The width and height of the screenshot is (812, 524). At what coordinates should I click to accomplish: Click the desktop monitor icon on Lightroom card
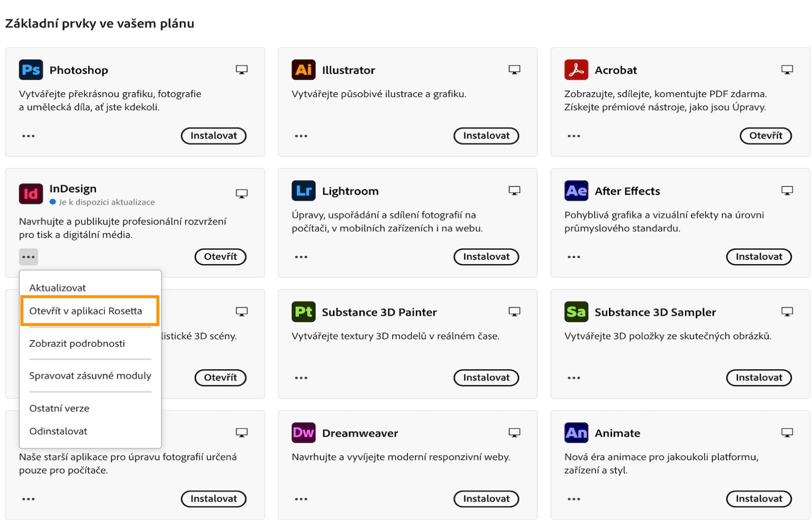515,191
